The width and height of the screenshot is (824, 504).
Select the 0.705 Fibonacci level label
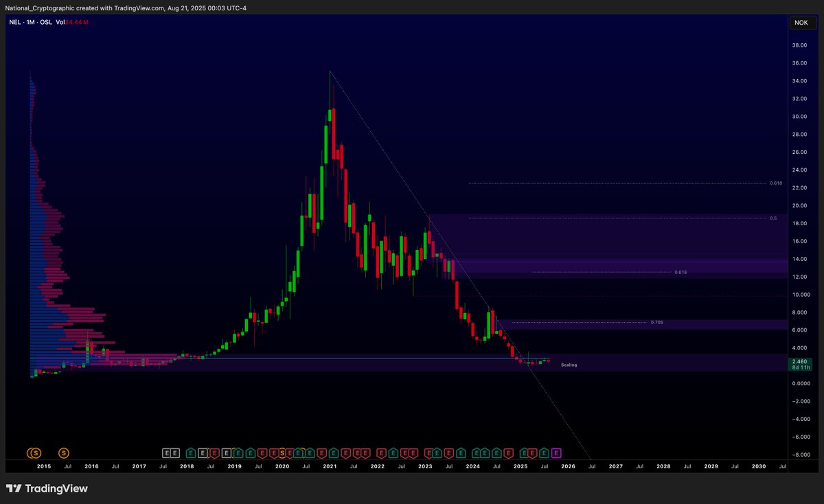(x=656, y=322)
